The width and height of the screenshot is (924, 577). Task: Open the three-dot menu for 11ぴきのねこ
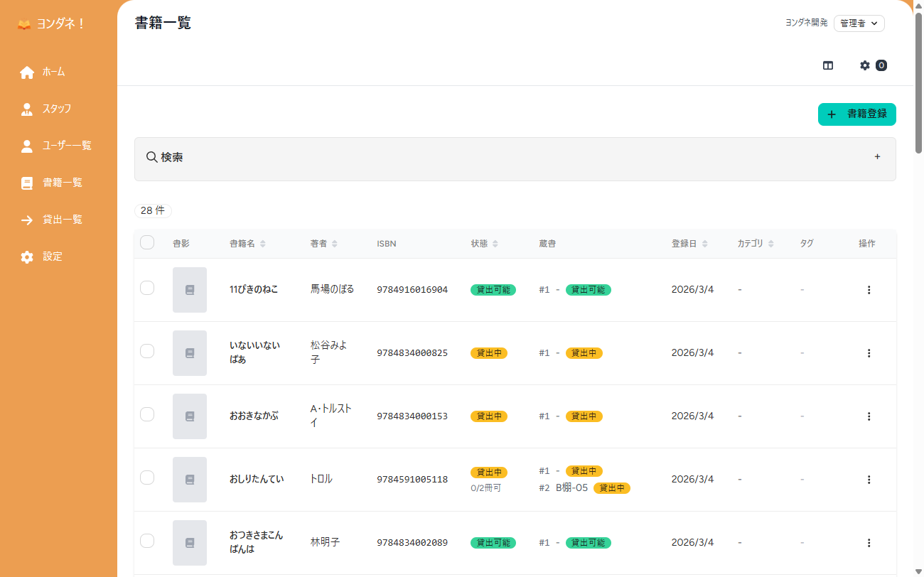(869, 290)
